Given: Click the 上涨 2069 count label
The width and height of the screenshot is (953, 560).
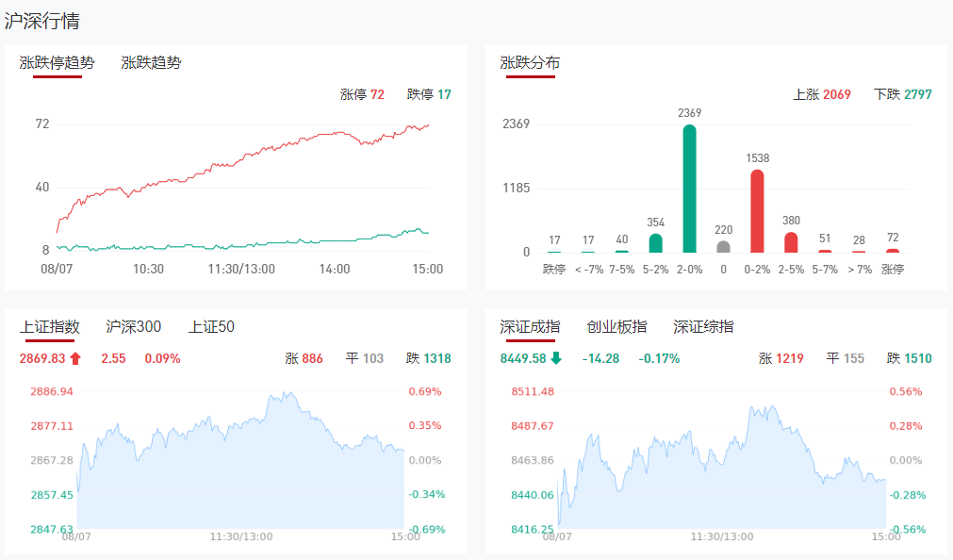Looking at the screenshot, I should (x=822, y=94).
